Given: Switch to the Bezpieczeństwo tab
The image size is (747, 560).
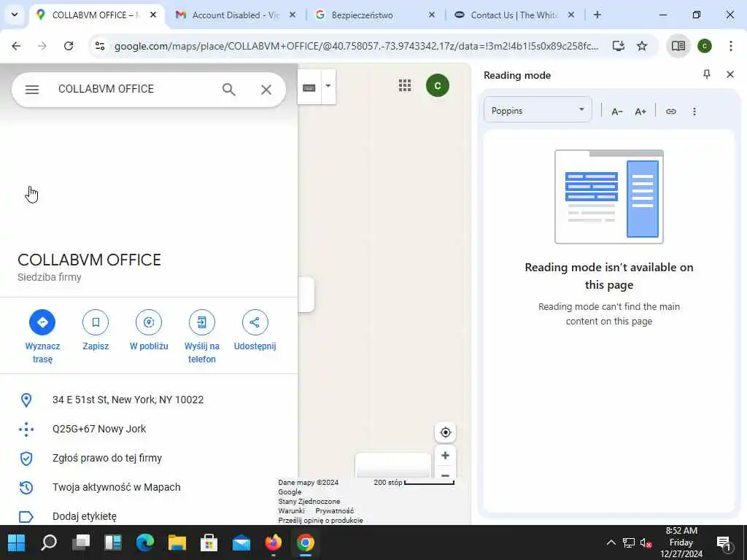Looking at the screenshot, I should 375,15.
